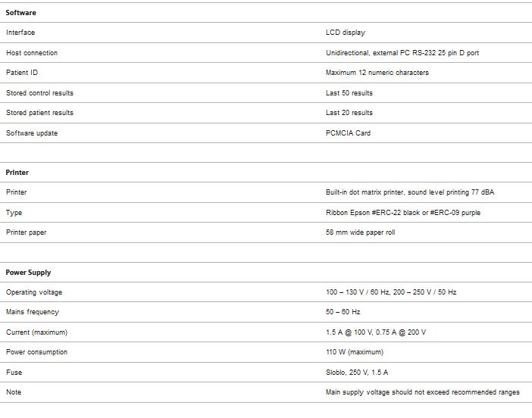Viewport: 532px width, 418px height.
Task: Click the Printer section heading in bold
Action: click(x=17, y=173)
